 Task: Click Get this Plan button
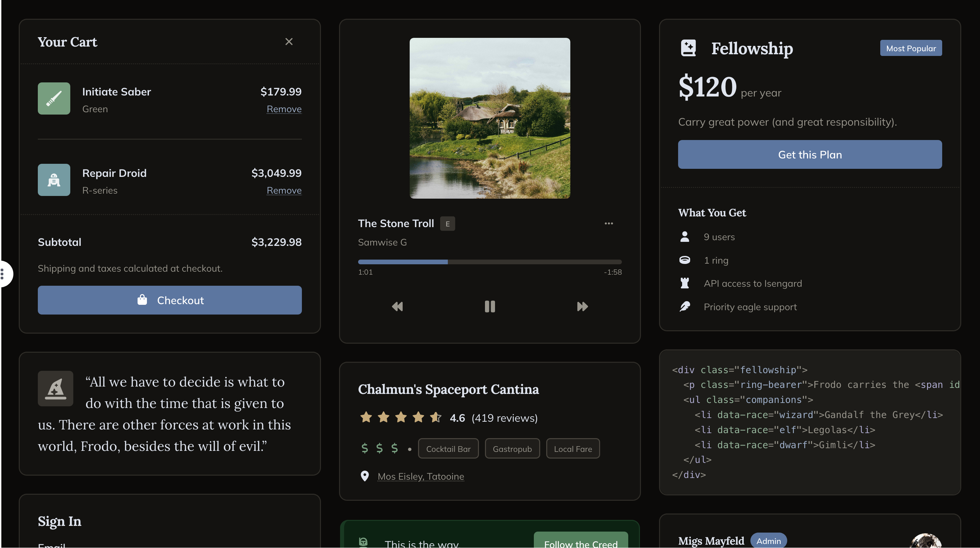point(810,155)
